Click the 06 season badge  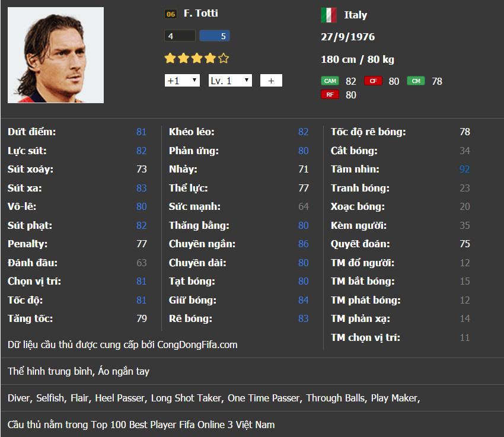(x=171, y=14)
